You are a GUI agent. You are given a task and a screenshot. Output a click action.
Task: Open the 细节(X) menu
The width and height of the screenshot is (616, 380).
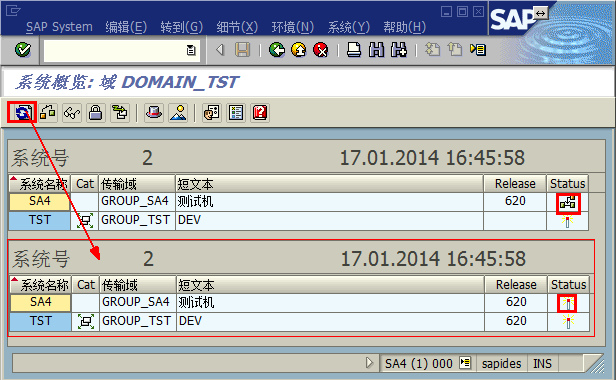[237, 27]
